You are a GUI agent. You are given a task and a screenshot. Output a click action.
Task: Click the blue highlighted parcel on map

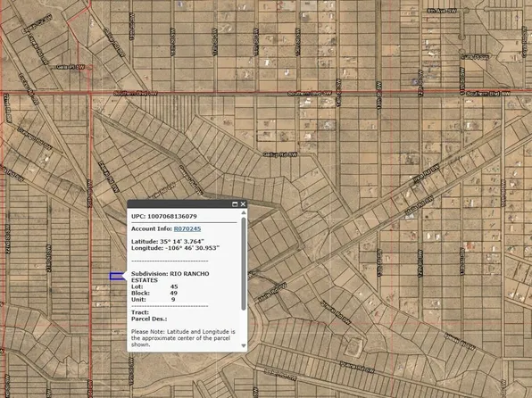tap(117, 277)
